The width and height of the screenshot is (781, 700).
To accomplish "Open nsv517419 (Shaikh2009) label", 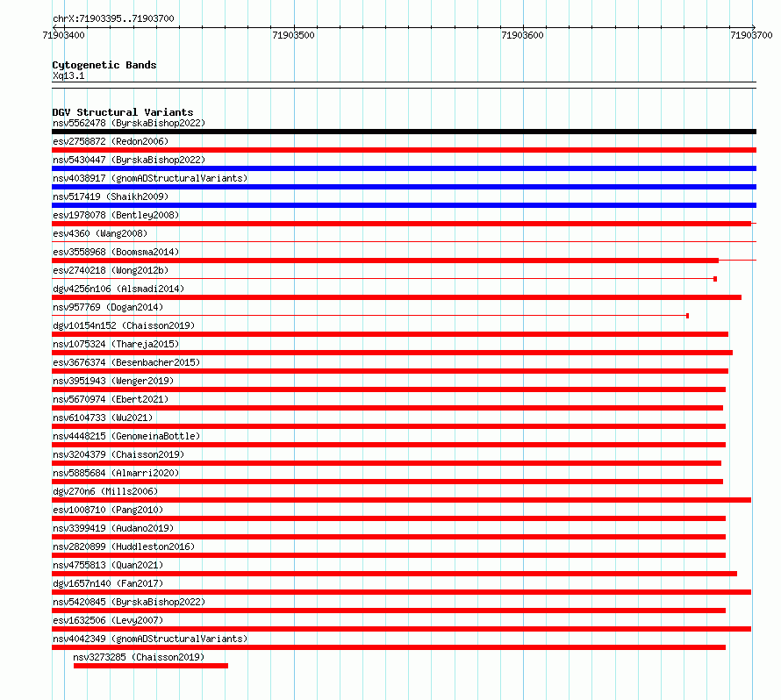I will pyautogui.click(x=111, y=196).
